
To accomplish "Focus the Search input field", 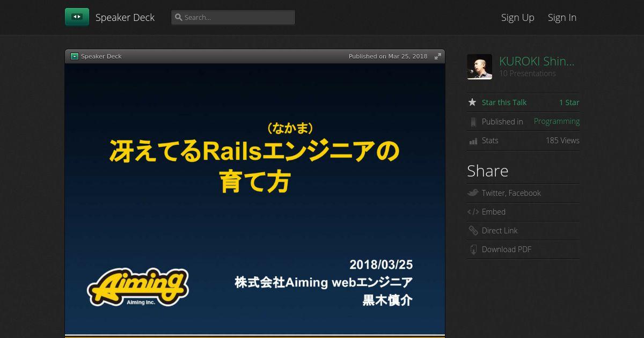I will (x=233, y=17).
